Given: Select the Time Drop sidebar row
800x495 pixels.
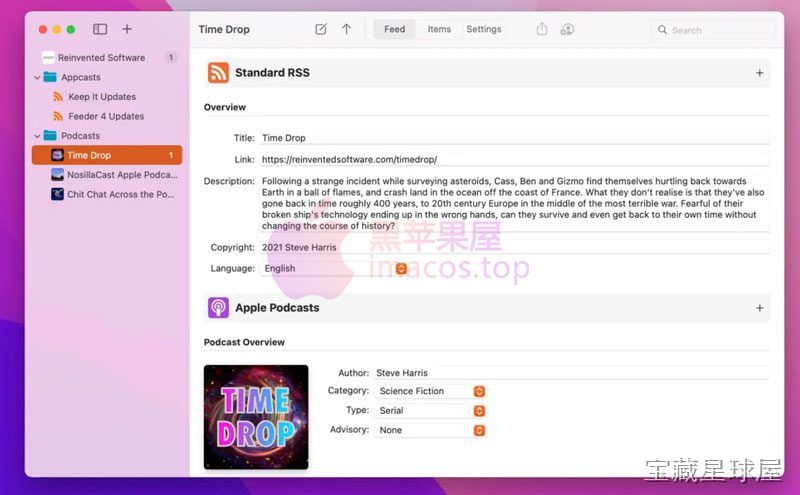Looking at the screenshot, I should (107, 155).
